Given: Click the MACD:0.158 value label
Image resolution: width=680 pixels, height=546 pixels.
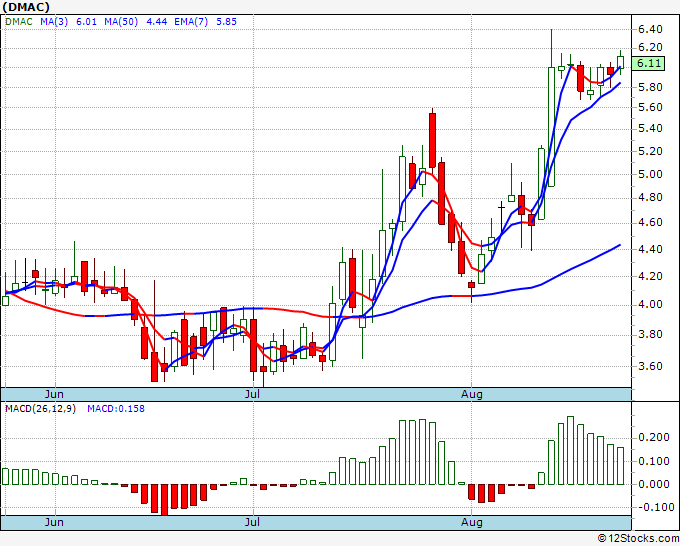Looking at the screenshot, I should click(x=116, y=409).
